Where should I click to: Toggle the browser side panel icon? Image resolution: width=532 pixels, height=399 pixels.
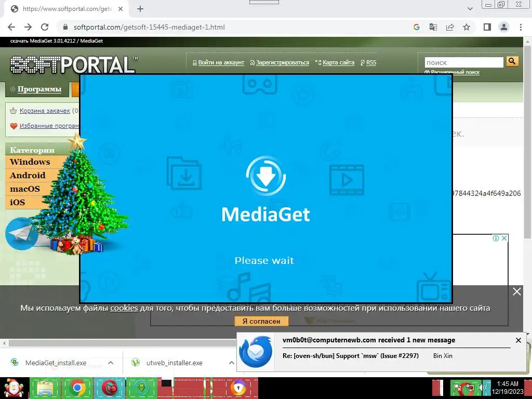(x=487, y=27)
